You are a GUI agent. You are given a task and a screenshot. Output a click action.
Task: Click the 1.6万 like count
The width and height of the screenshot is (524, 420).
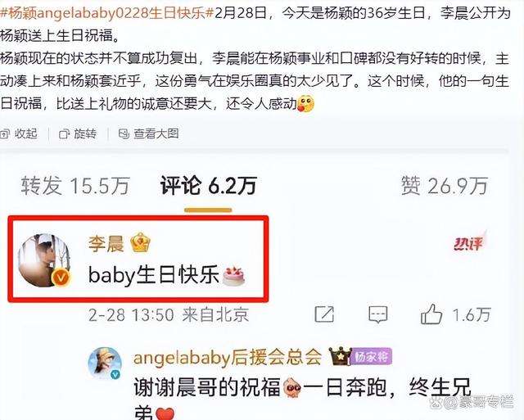click(x=472, y=314)
